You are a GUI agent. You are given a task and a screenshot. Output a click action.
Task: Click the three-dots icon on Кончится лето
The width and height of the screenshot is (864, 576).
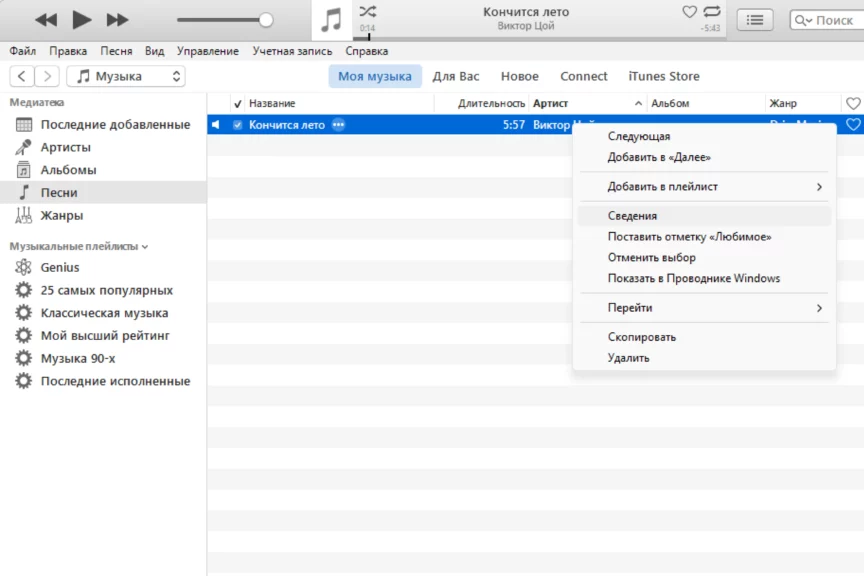(x=338, y=125)
